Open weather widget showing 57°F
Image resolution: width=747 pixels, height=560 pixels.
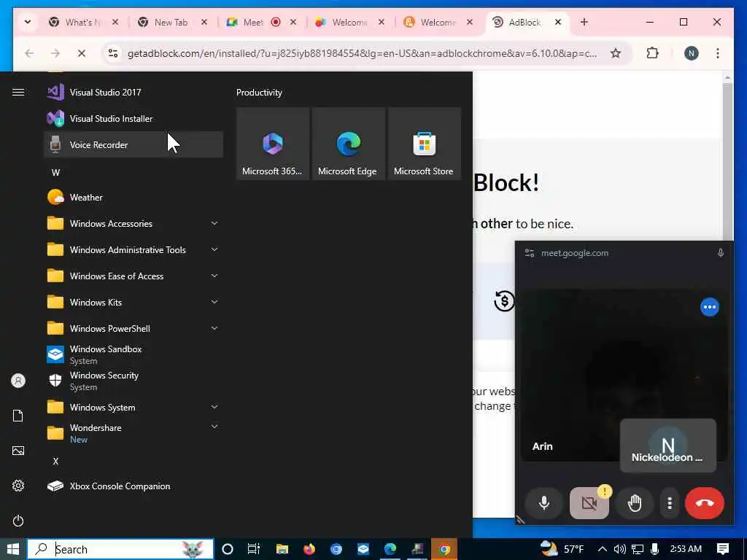[562, 549]
